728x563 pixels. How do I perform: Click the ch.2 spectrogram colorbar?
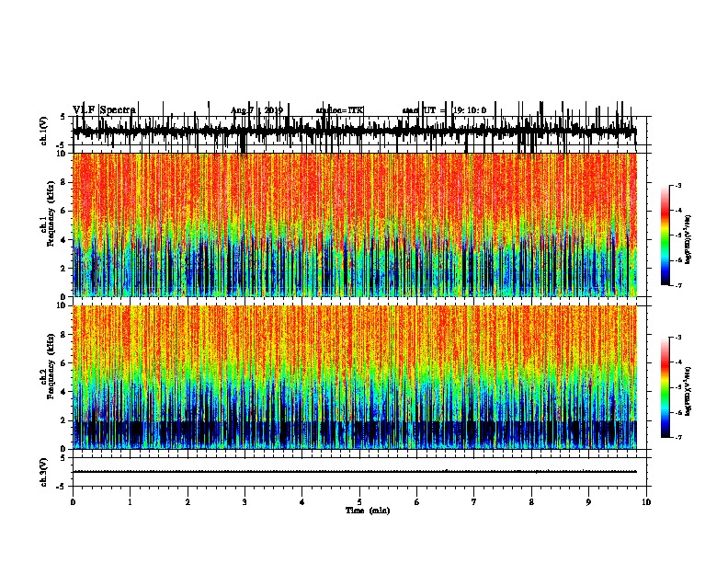[x=665, y=387]
